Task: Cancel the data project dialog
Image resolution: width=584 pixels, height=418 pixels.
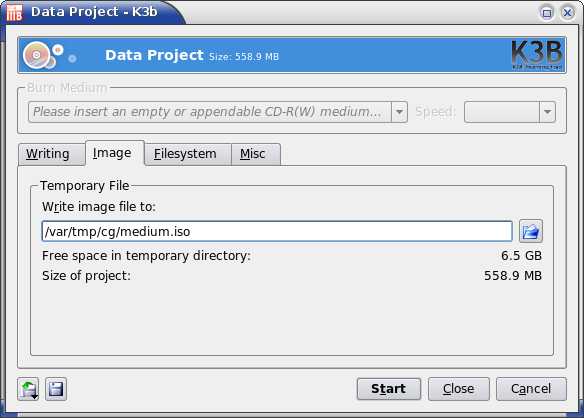Action: 531,389
